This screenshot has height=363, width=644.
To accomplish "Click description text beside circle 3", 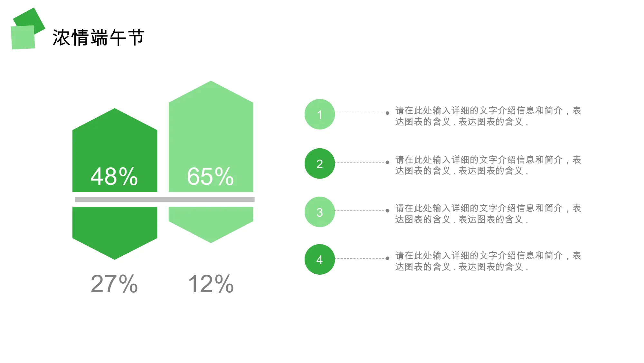I will click(x=488, y=214).
